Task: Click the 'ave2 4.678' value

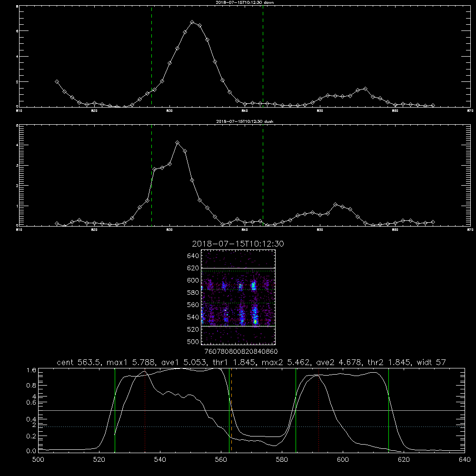Action: (x=338, y=362)
